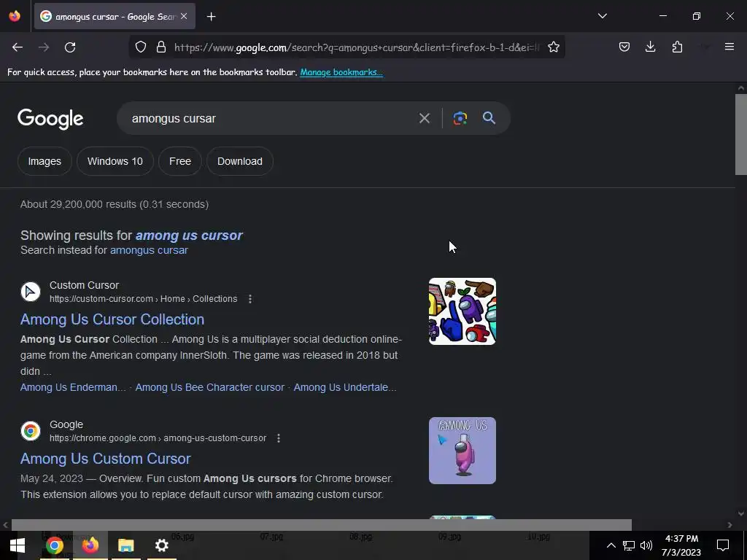Open Settings gear in the taskbar
The width and height of the screenshot is (747, 560).
(x=162, y=545)
